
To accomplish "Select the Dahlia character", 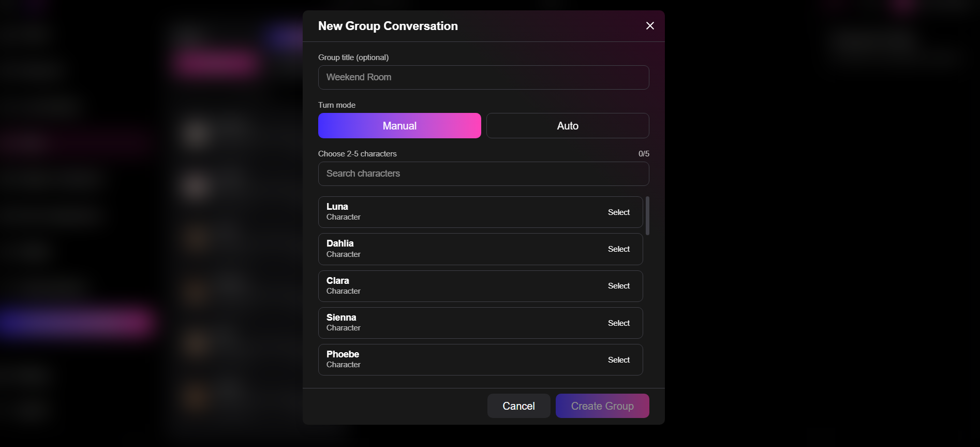I will pyautogui.click(x=618, y=249).
